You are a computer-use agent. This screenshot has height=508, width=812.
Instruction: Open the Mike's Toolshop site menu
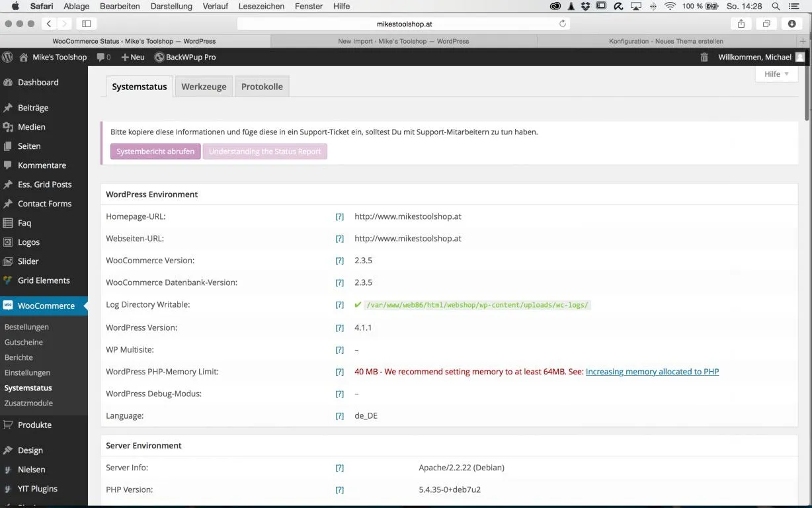[x=53, y=57]
